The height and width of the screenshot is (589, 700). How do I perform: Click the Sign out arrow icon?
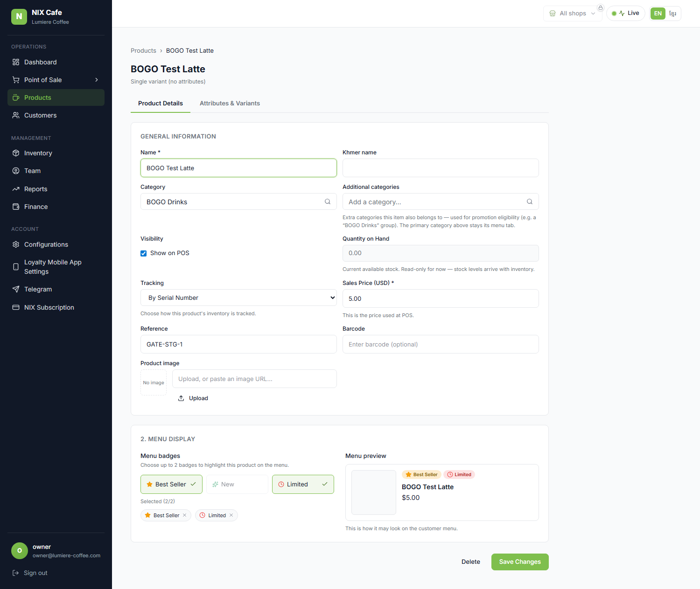click(15, 573)
